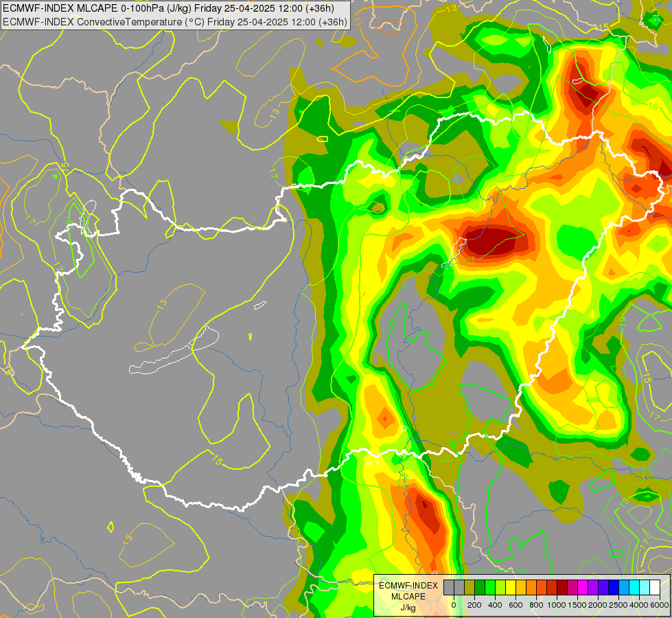Select the crimson-pink swatch left of 1500

(x=572, y=588)
